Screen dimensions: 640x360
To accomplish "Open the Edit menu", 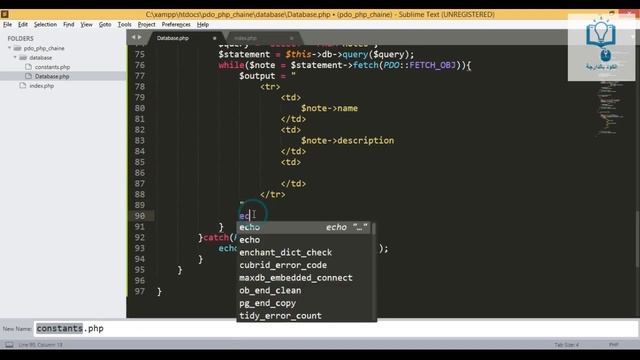I will [23, 24].
